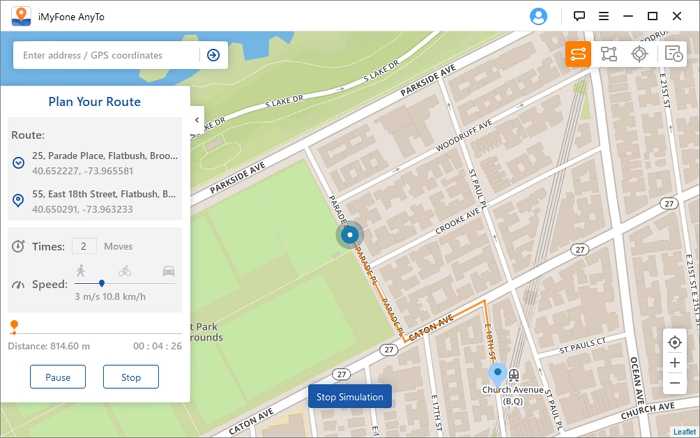
Task: Click the Church Avenue (B,Q) map label
Action: point(512,396)
